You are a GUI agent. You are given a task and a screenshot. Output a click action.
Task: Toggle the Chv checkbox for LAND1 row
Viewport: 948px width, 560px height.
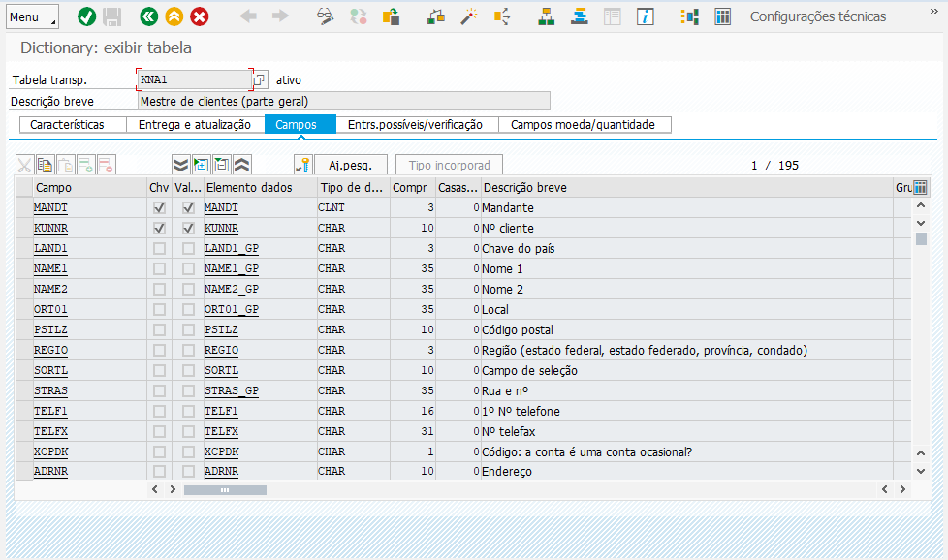(x=159, y=249)
